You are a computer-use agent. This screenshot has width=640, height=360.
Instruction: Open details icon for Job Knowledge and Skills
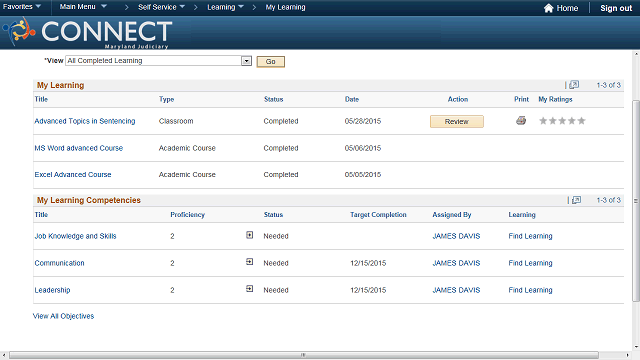pyautogui.click(x=249, y=235)
